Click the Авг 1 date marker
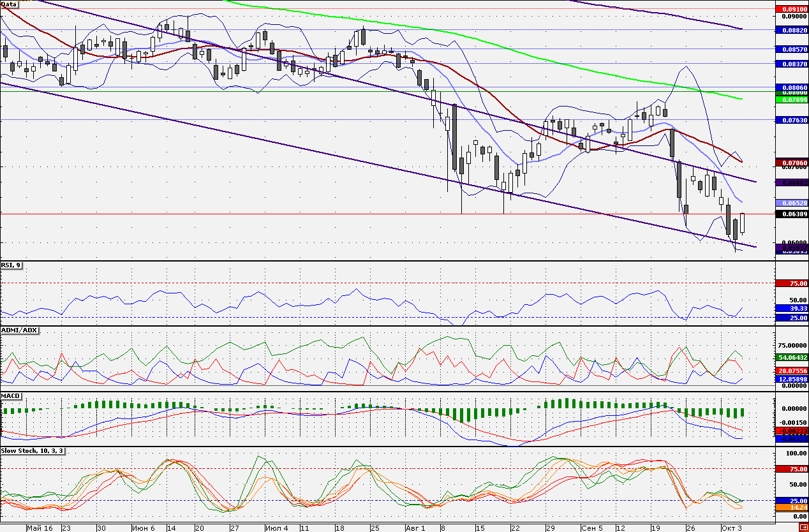809x532 pixels. tap(415, 528)
